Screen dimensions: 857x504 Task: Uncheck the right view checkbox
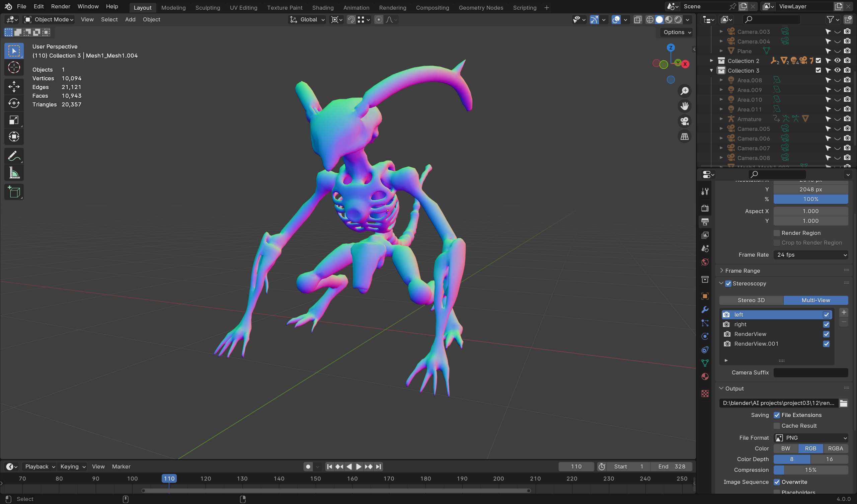tap(826, 324)
